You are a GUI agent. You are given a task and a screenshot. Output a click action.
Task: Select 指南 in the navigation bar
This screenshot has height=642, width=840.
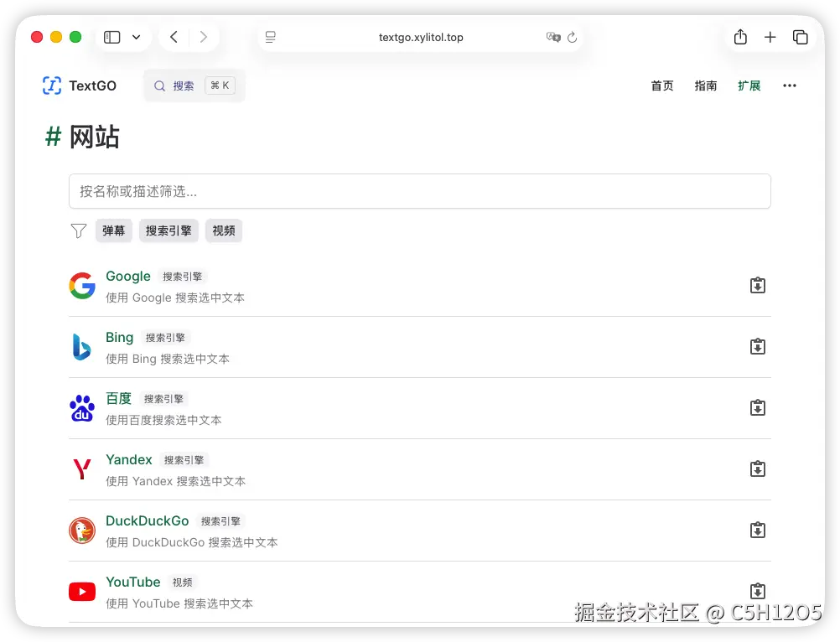705,85
